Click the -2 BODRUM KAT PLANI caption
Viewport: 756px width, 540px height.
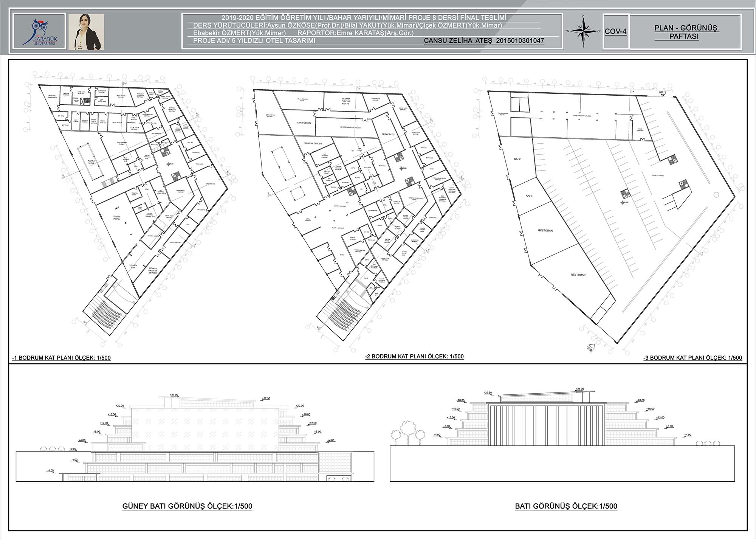pyautogui.click(x=414, y=356)
